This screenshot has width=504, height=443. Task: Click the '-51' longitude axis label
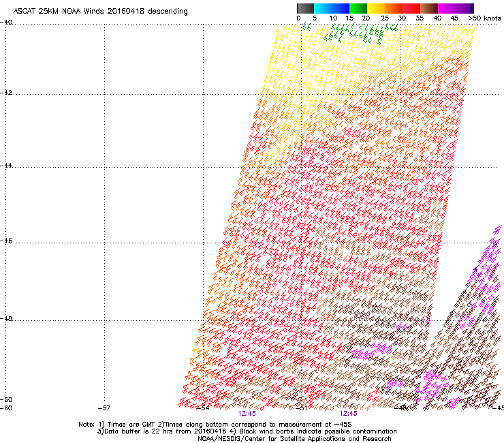[301, 408]
